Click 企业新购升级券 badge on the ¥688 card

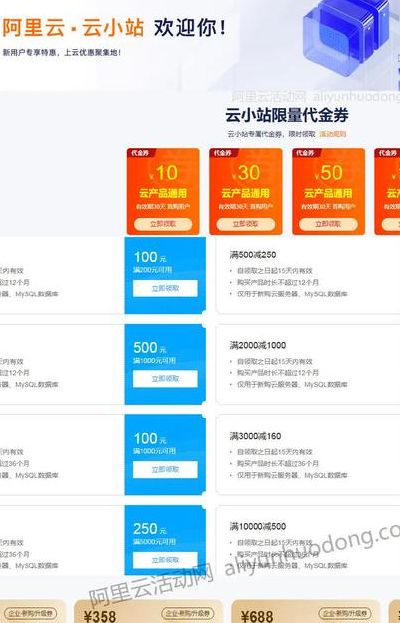[344, 613]
